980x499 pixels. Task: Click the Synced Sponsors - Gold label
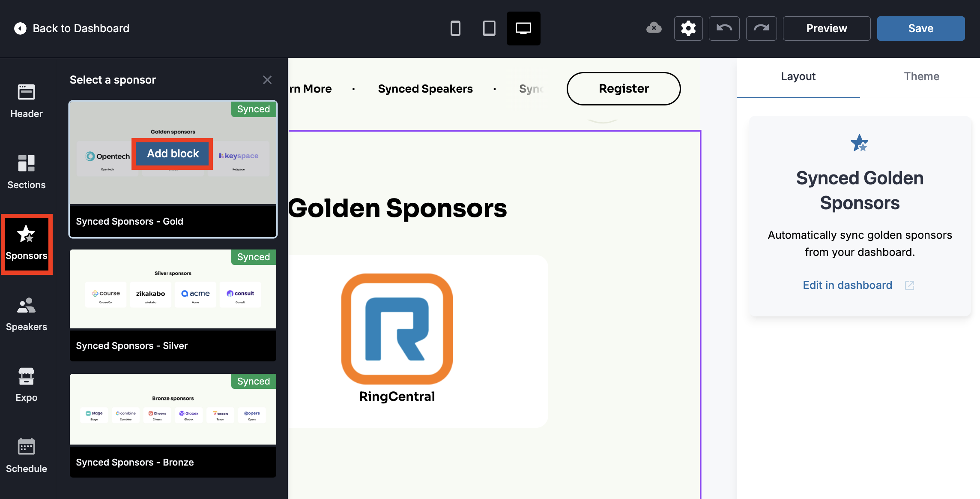[x=129, y=221]
